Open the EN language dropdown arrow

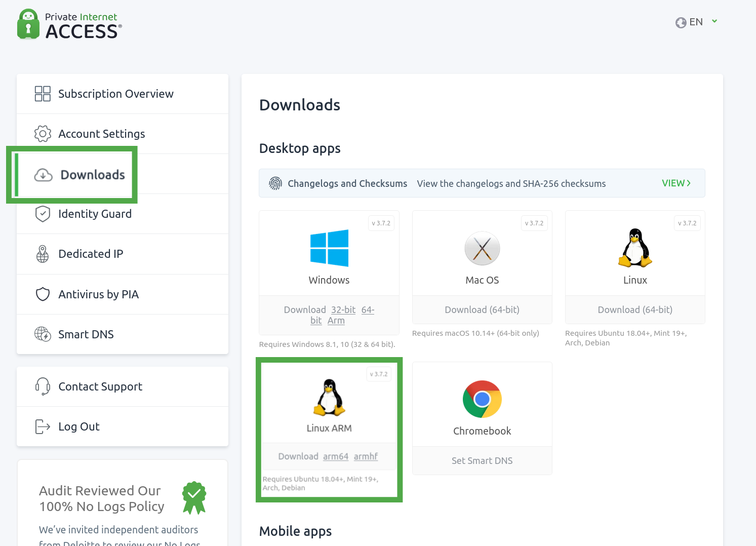pyautogui.click(x=714, y=21)
